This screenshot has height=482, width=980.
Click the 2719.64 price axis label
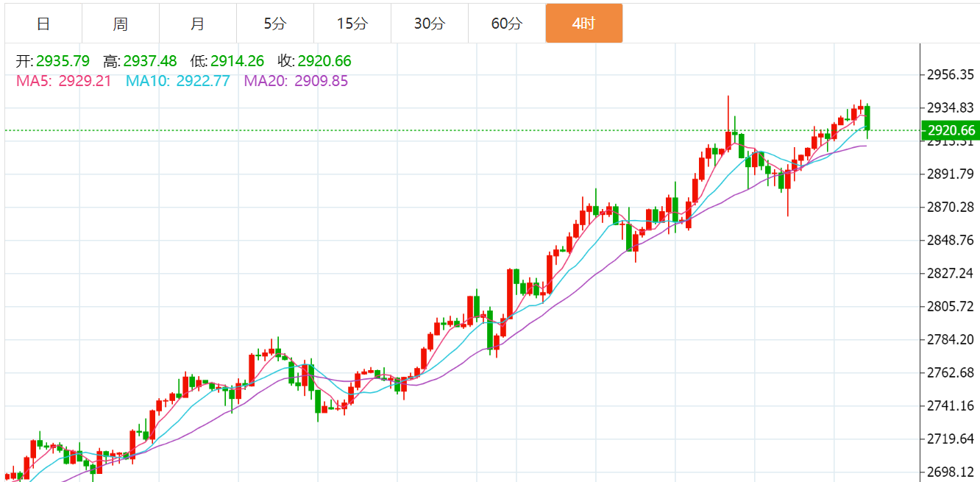coord(951,439)
